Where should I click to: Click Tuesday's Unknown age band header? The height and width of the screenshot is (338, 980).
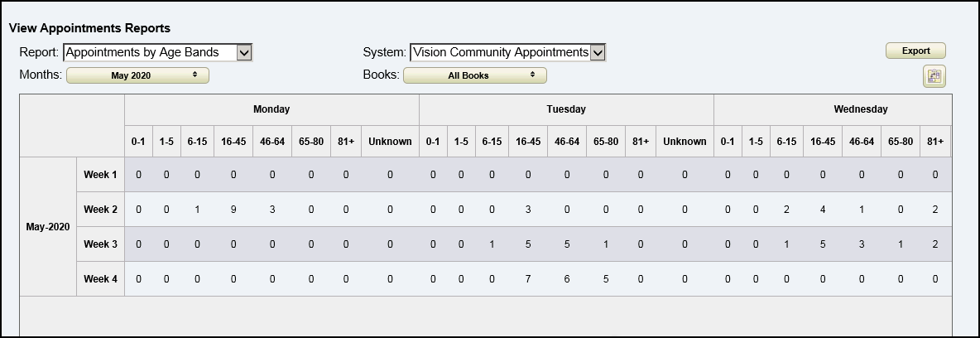coord(685,142)
